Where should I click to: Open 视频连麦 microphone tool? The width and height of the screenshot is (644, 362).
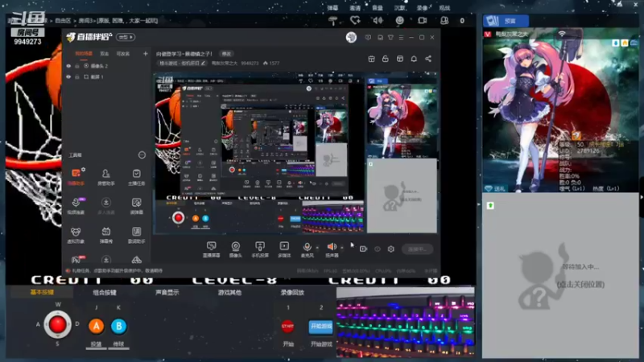pos(76,206)
